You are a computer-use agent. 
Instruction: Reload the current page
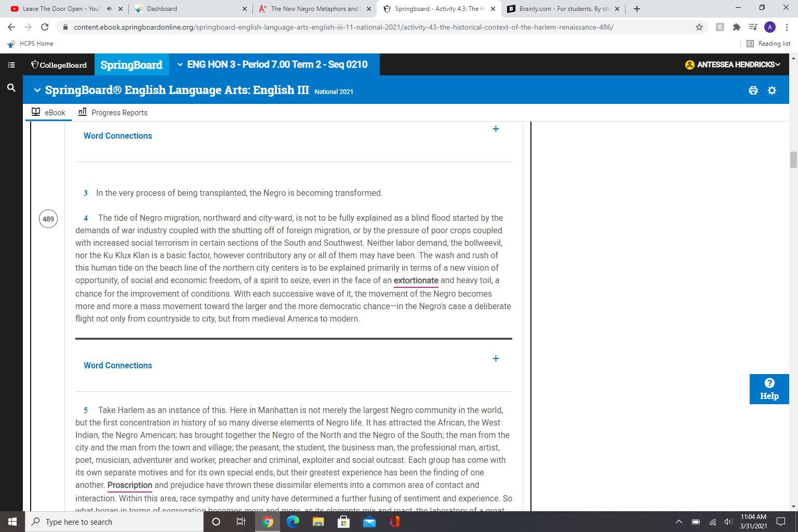pos(45,27)
